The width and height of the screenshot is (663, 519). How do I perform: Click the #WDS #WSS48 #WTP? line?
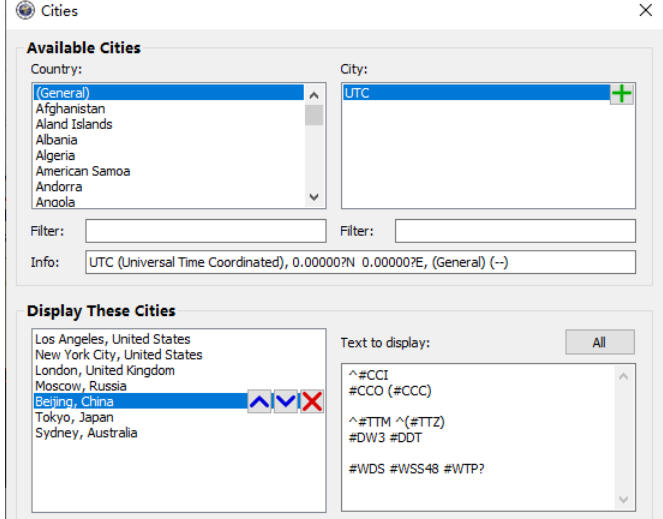pos(416,469)
